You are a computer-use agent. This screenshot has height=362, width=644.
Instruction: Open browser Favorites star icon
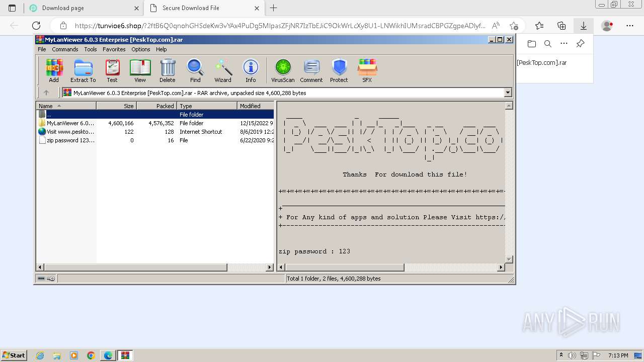539,26
